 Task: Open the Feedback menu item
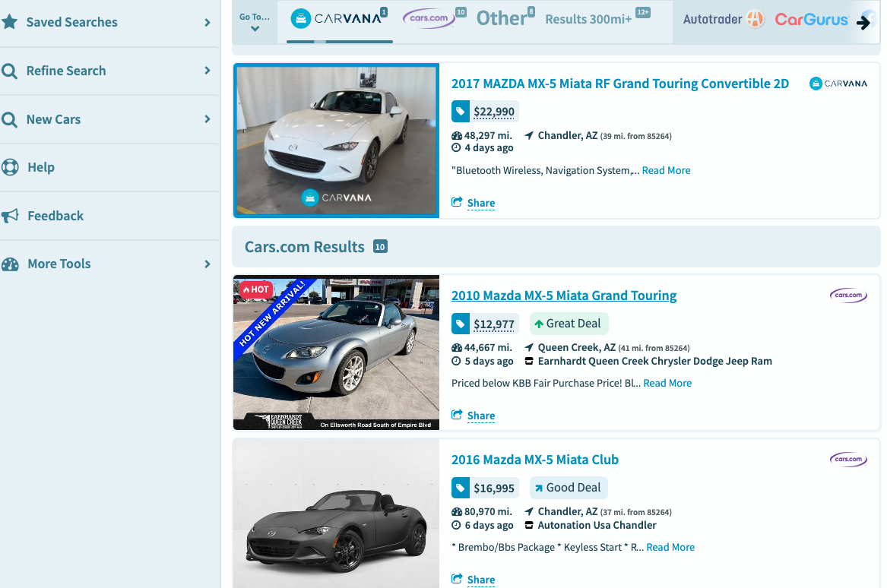[x=109, y=216]
